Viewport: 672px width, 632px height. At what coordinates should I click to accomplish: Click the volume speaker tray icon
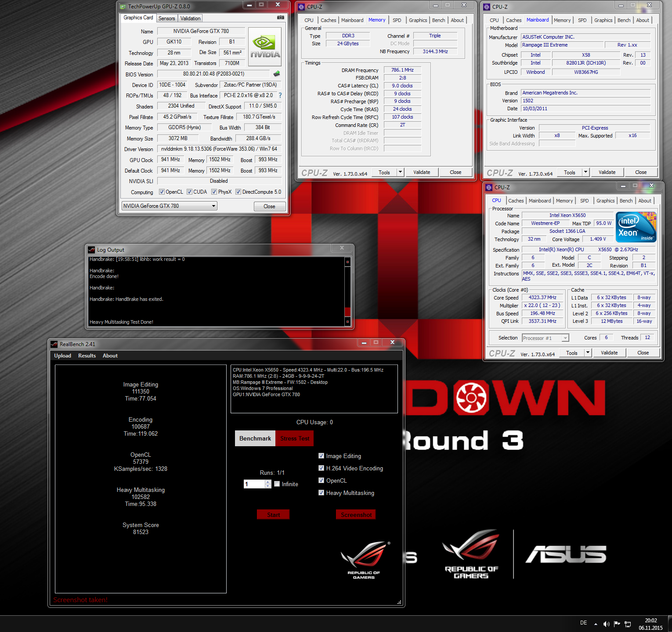click(607, 624)
